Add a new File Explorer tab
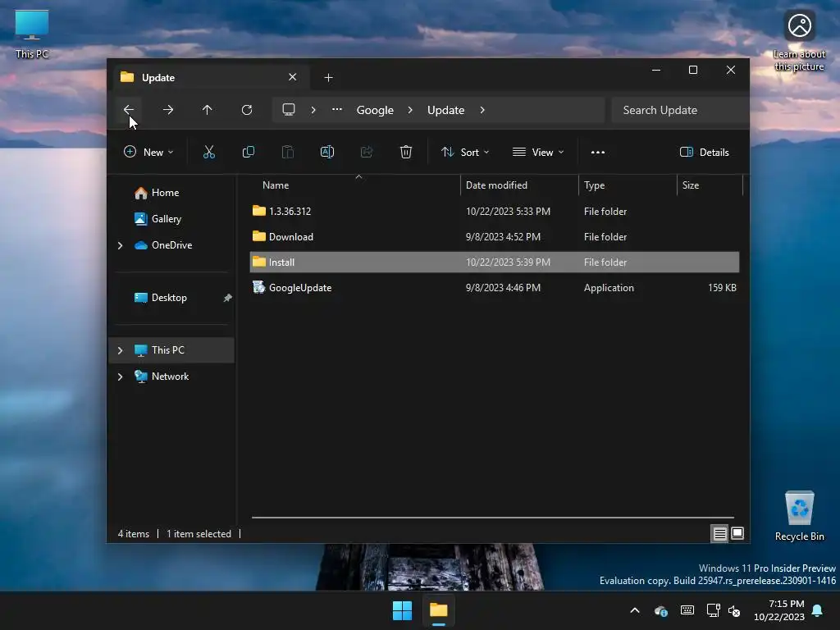This screenshot has width=840, height=630. (328, 78)
